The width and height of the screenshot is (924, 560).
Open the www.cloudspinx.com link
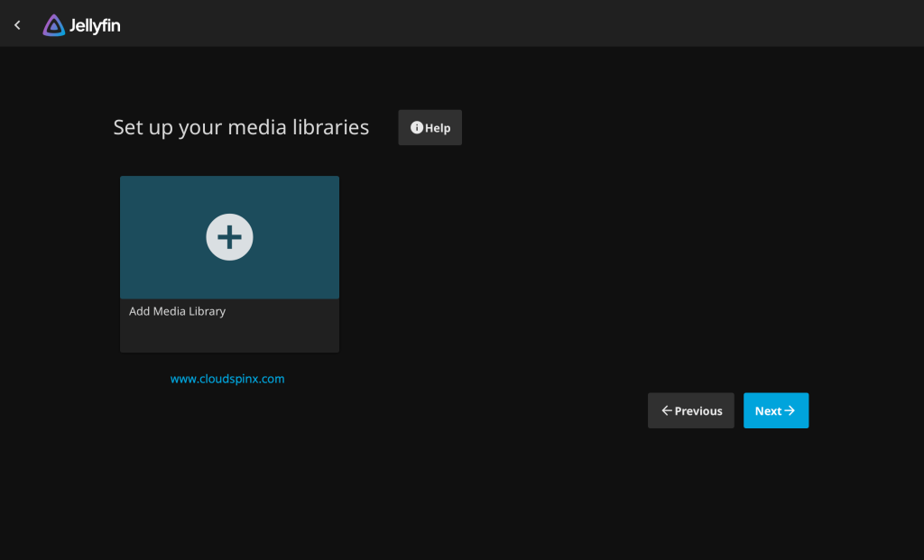[x=227, y=378]
